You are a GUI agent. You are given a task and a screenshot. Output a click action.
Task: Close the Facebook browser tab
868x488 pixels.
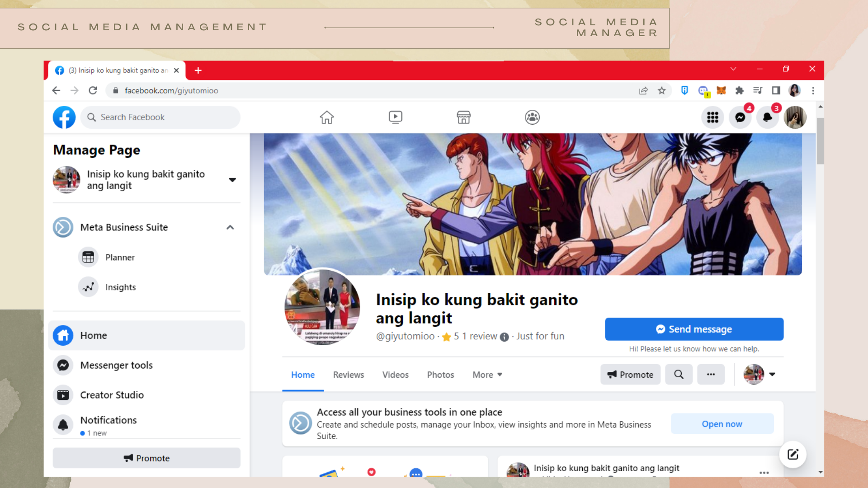(x=176, y=70)
